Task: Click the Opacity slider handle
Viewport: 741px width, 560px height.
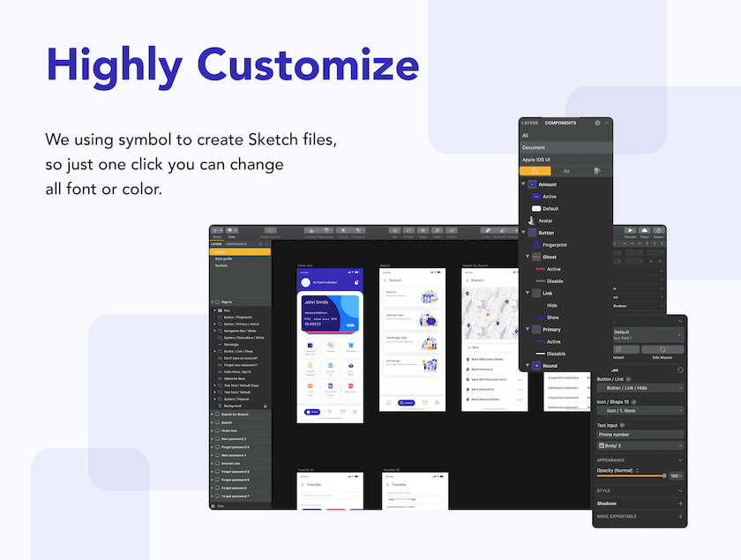Action: coord(664,476)
